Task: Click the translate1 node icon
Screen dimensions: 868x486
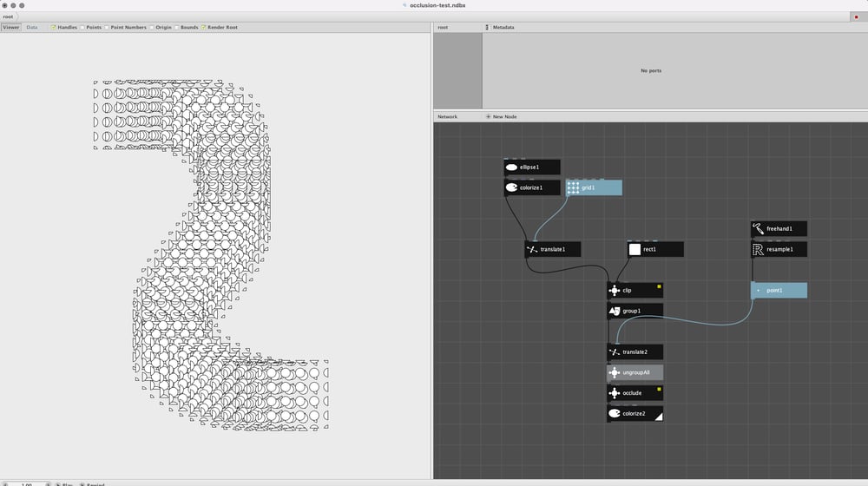Action: (x=532, y=249)
